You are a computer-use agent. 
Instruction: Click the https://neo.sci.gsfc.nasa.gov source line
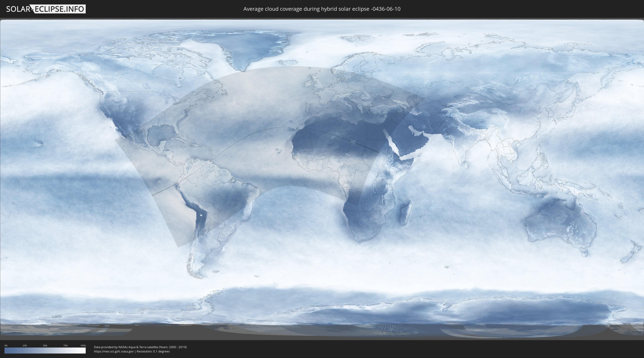132,351
